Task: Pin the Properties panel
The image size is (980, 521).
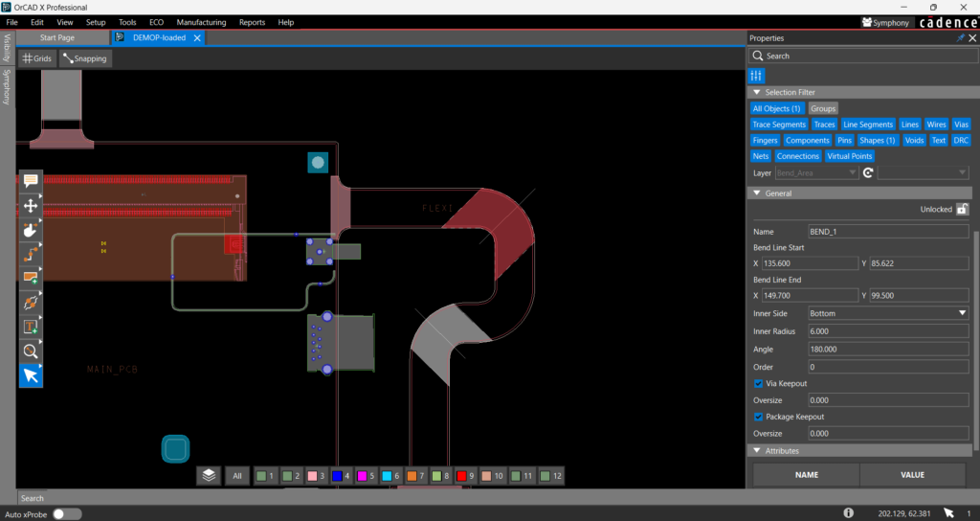Action: tap(961, 38)
